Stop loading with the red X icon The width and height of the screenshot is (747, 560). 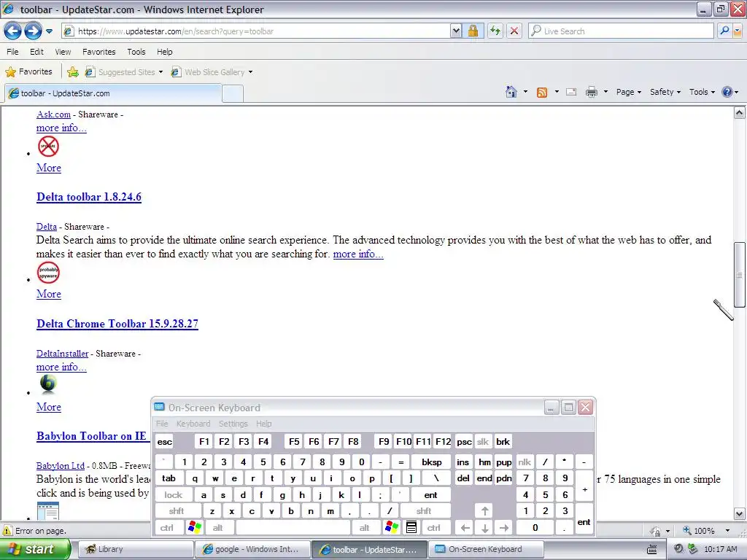point(514,31)
